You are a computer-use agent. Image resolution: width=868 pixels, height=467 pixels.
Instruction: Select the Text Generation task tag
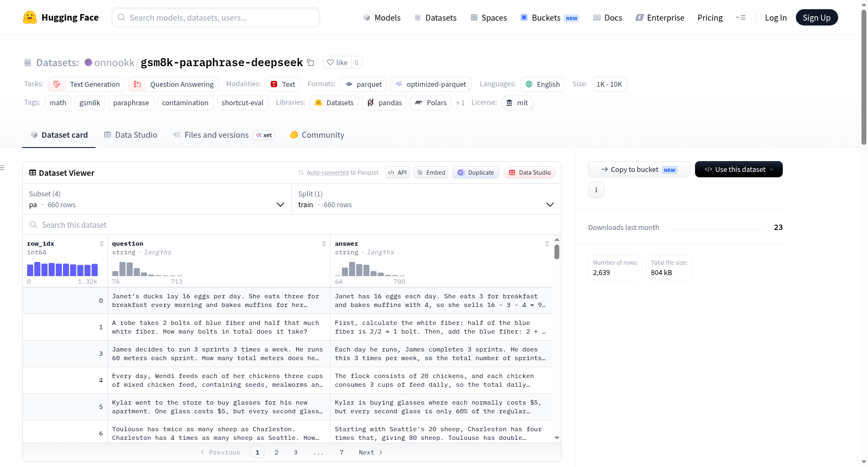click(86, 84)
